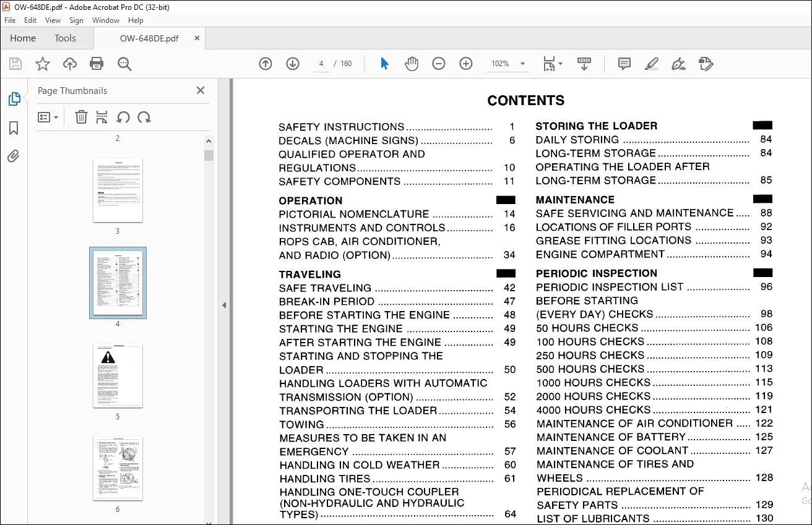Click the cloud upload icon
The height and width of the screenshot is (525, 812).
(70, 64)
